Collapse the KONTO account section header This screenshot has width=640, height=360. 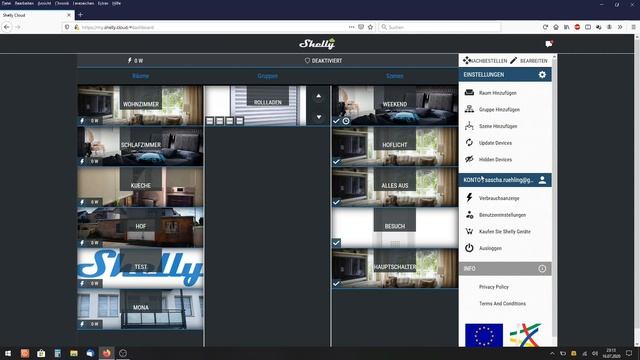pyautogui.click(x=505, y=180)
